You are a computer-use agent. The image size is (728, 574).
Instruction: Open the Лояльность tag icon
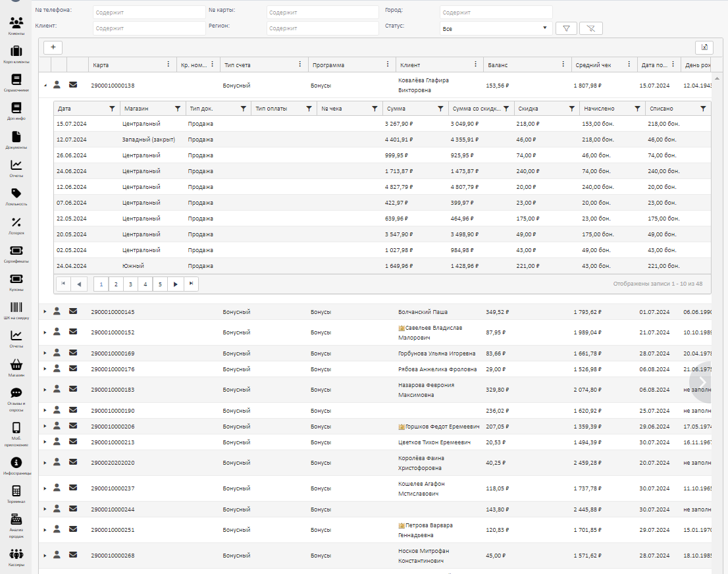pyautogui.click(x=16, y=196)
